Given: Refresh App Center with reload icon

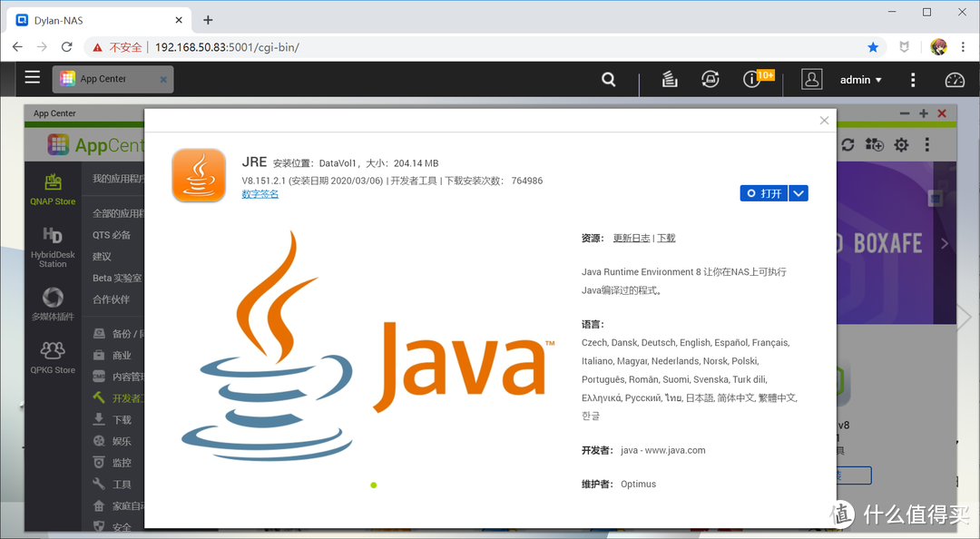Looking at the screenshot, I should point(848,145).
